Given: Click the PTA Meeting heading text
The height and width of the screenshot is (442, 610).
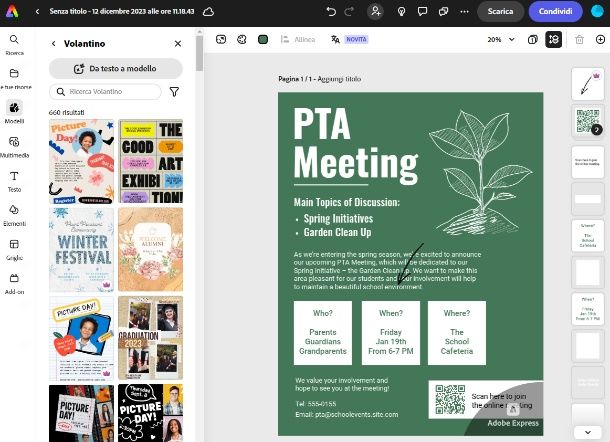Looking at the screenshot, I should (356, 146).
